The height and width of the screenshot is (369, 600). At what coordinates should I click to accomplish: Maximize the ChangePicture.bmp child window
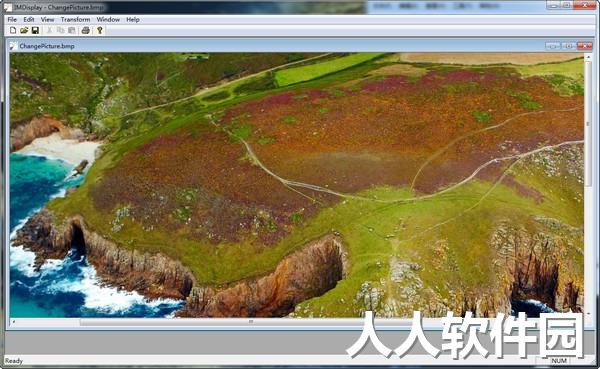(x=569, y=46)
